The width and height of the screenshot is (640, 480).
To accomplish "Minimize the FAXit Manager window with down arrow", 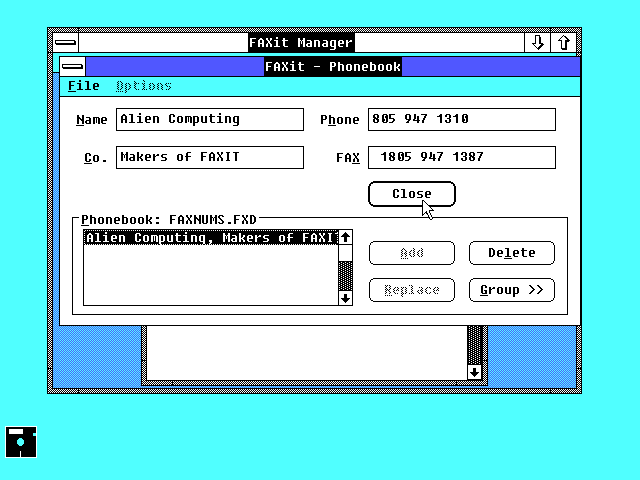I will 538,42.
